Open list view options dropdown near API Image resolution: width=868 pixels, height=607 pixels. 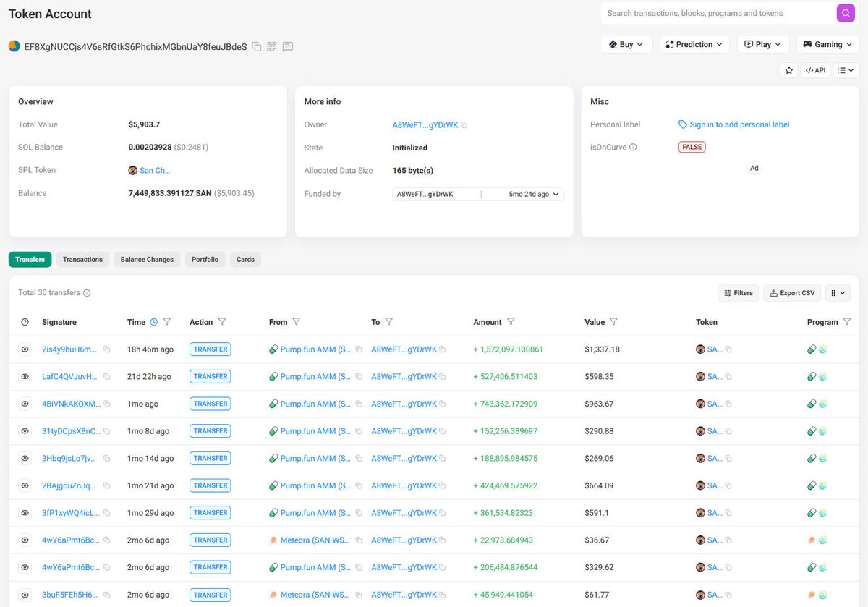click(x=846, y=70)
